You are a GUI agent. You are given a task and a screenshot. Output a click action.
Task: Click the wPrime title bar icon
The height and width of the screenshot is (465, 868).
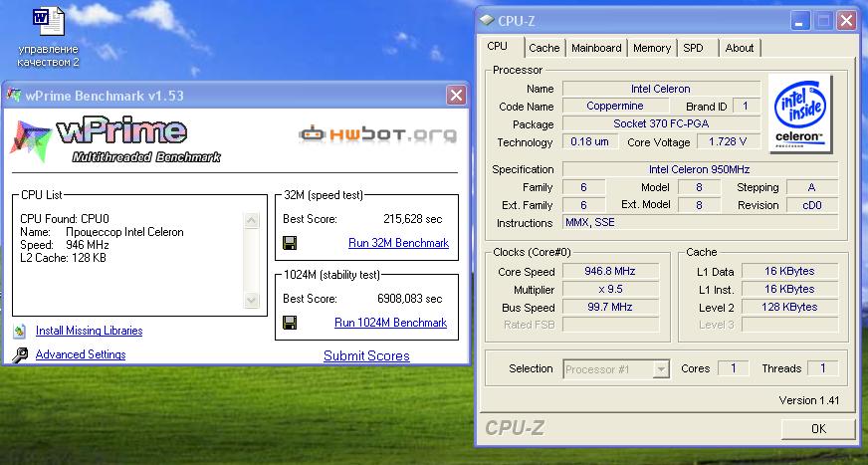click(x=14, y=96)
